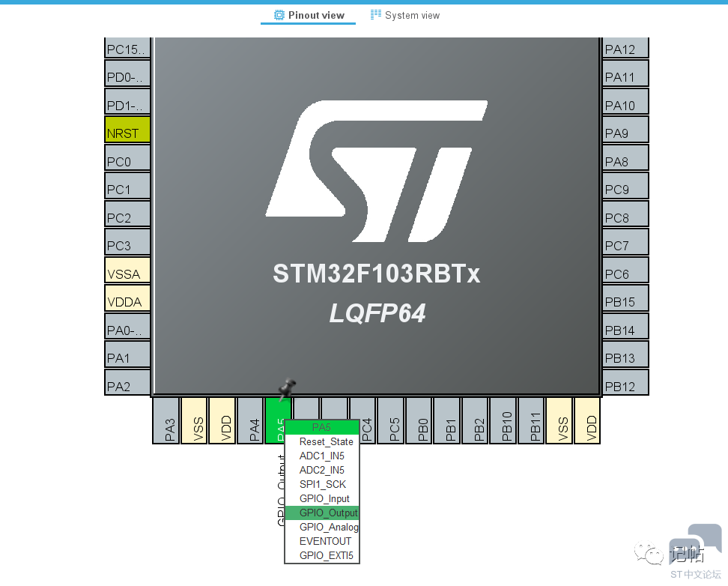Select the PC9 pin
728x586 pixels.
(x=625, y=185)
